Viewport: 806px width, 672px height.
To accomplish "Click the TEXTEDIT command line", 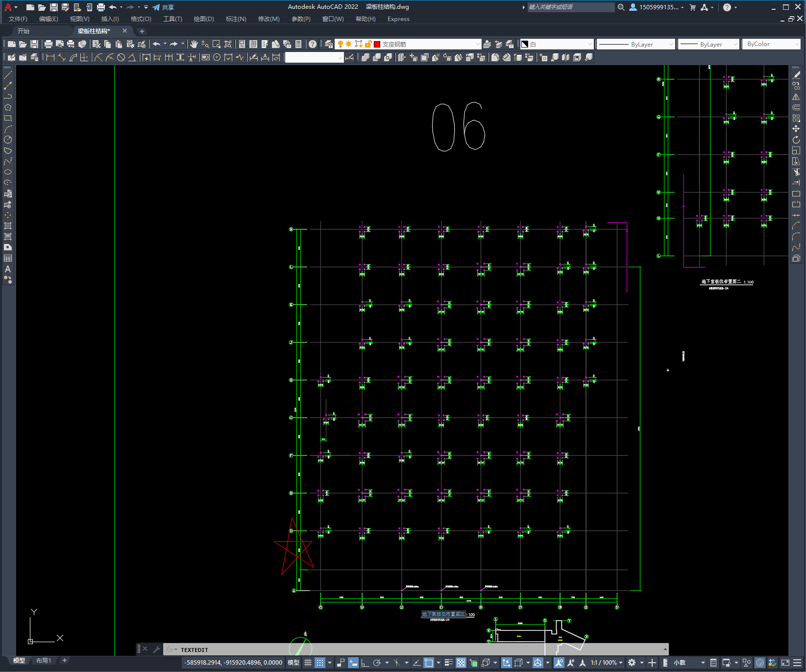I will (x=415, y=649).
